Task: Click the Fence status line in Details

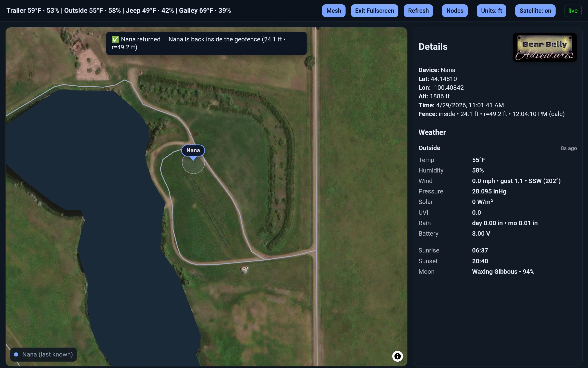Action: point(491,114)
